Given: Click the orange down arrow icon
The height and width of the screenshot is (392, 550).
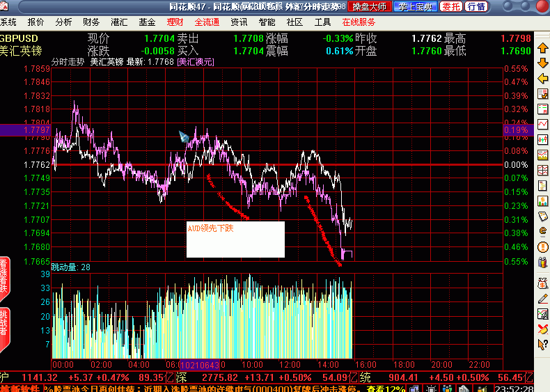Looking at the screenshot, I should [542, 63].
